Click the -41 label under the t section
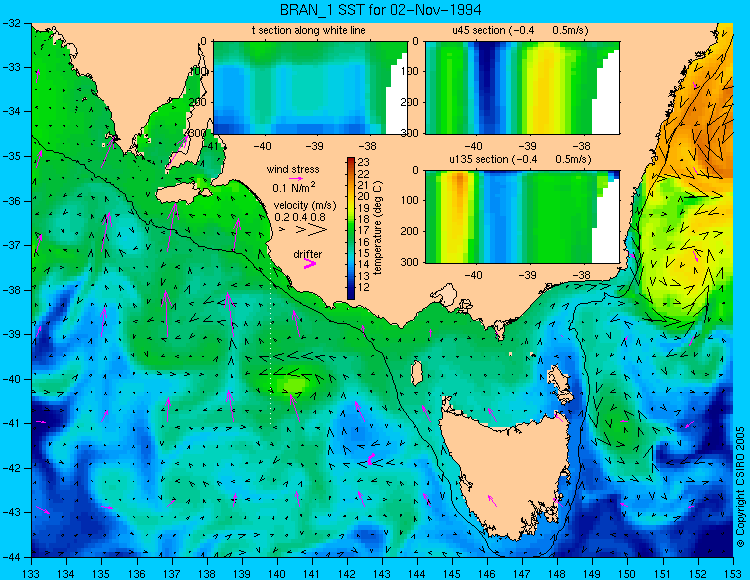Screen dimensions: 750x580 point(208,145)
